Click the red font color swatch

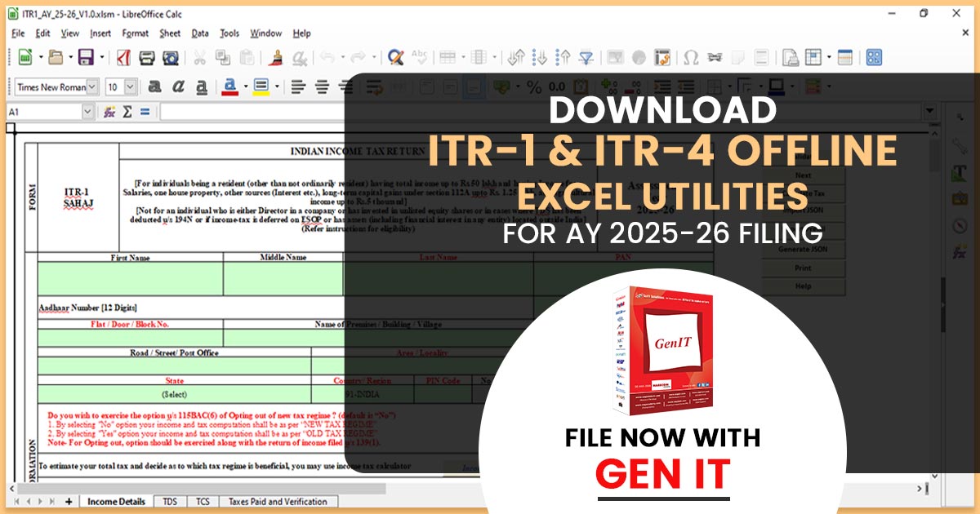coord(229,86)
